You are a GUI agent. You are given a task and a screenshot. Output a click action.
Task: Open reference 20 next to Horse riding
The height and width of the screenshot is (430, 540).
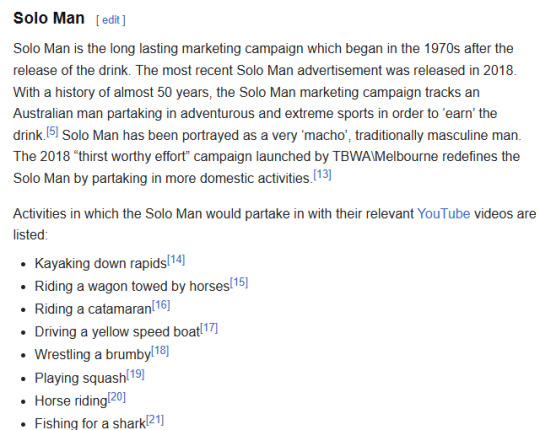pos(117,397)
